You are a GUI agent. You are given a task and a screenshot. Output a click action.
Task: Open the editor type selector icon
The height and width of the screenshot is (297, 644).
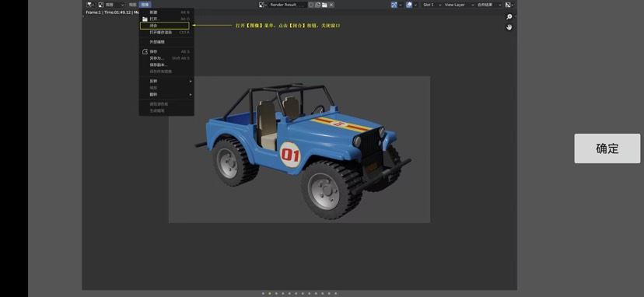(90, 5)
